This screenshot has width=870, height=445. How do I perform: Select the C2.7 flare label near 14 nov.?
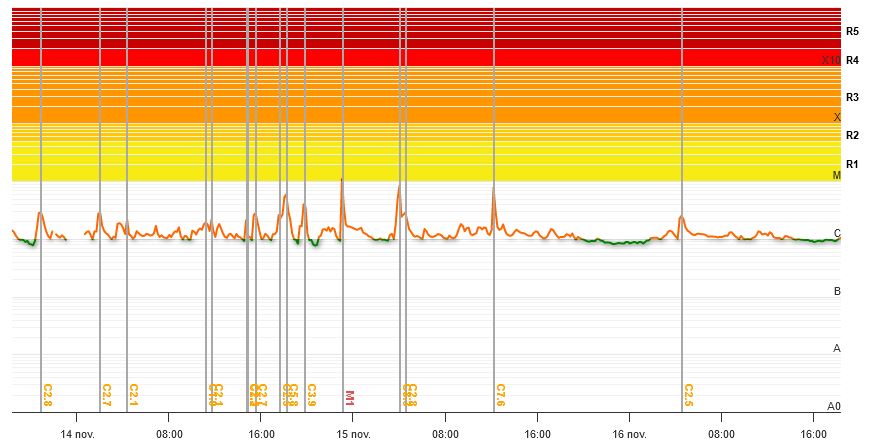pos(106,396)
